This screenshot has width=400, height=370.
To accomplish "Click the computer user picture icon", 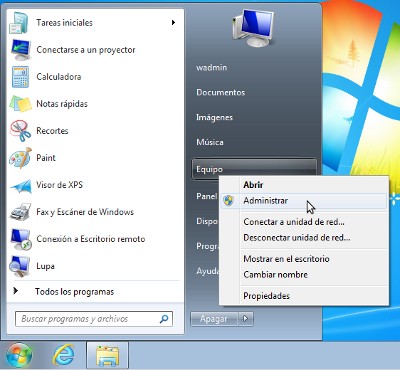I will click(253, 28).
